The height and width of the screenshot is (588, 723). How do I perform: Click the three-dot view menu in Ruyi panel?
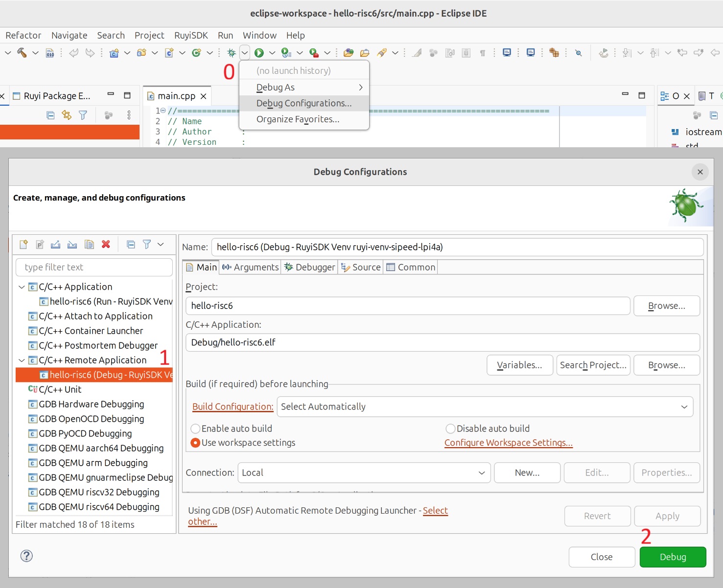click(129, 115)
